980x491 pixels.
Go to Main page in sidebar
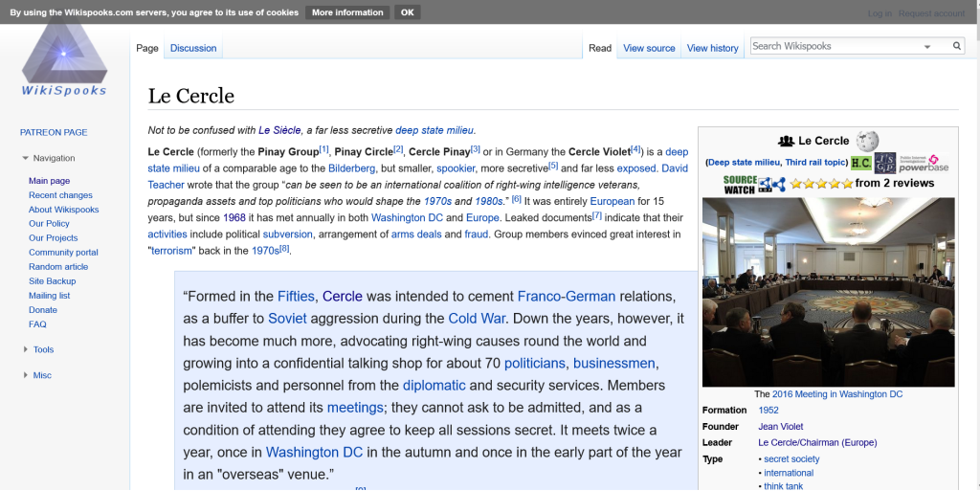(50, 181)
